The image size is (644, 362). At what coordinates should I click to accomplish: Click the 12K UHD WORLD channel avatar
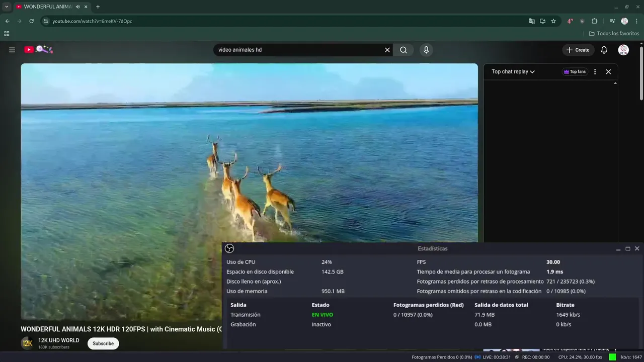click(27, 343)
